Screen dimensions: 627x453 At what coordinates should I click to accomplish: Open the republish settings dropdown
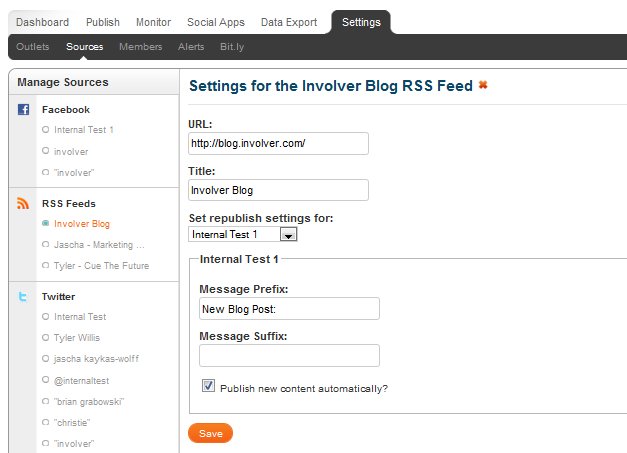243,234
